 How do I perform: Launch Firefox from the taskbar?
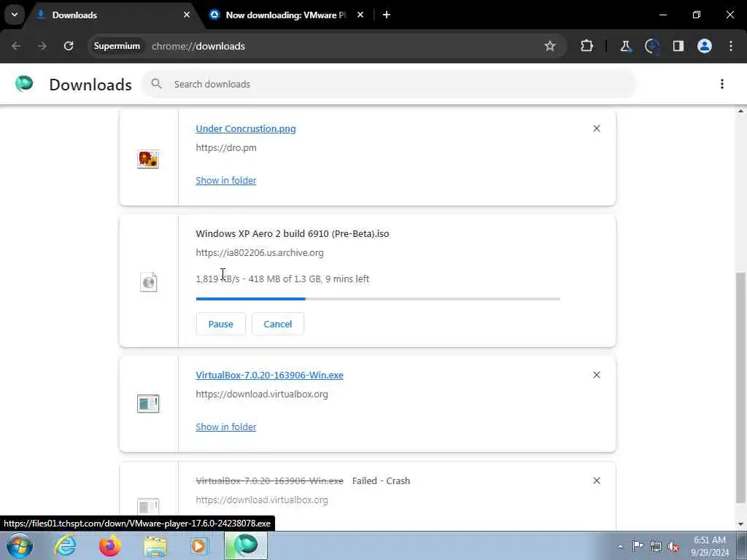[x=110, y=545]
